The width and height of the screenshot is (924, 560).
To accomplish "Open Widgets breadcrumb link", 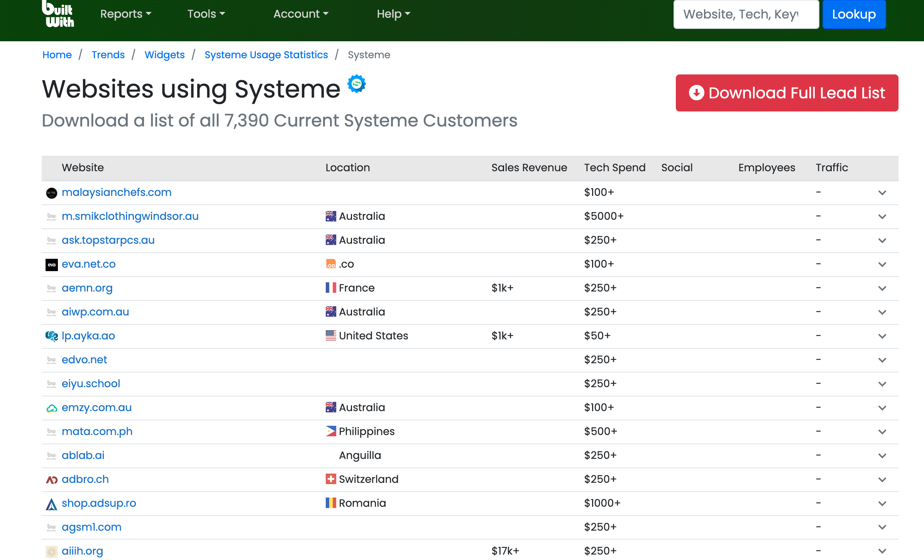I will pos(165,55).
